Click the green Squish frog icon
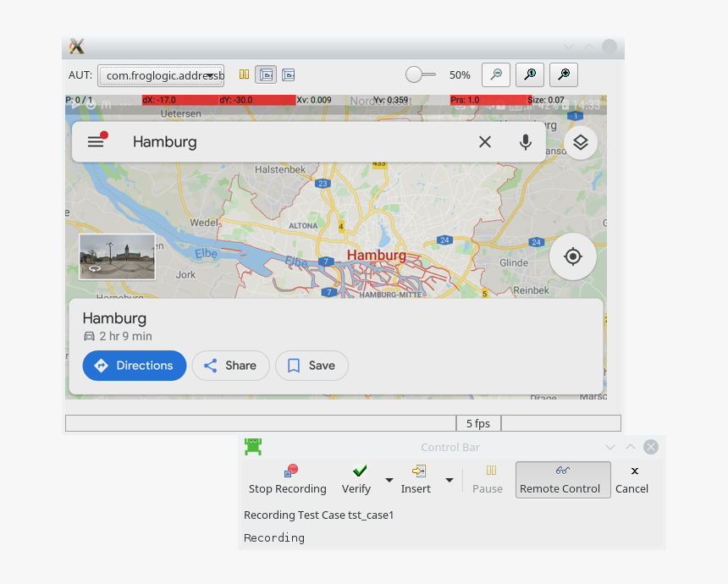The image size is (728, 584). tap(253, 447)
